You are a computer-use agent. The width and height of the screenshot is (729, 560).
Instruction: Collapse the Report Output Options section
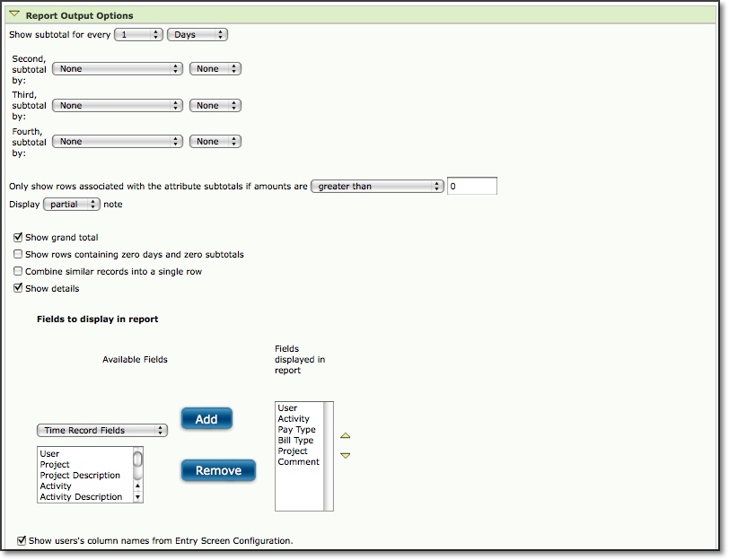(14, 14)
